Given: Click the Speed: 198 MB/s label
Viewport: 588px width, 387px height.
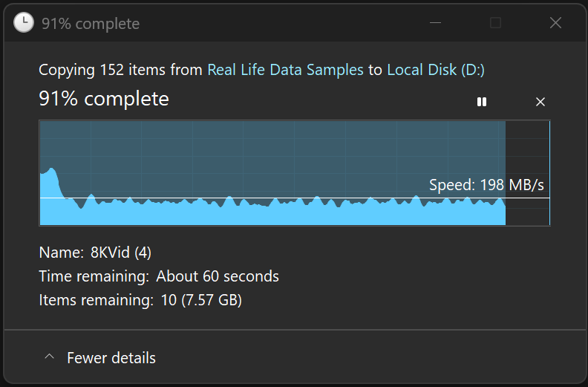Looking at the screenshot, I should point(486,185).
